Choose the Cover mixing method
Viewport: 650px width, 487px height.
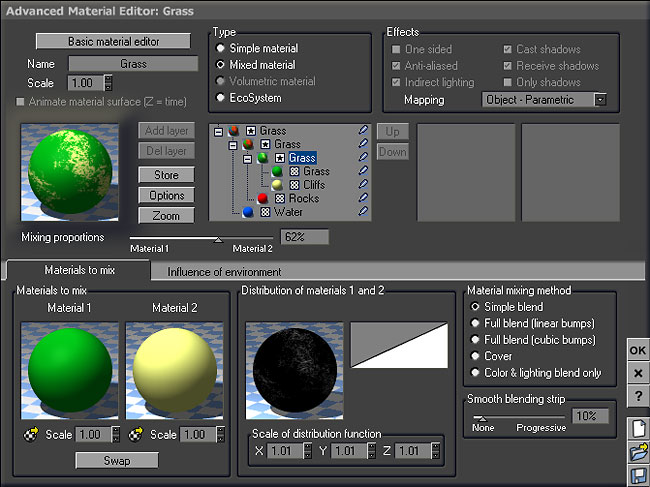[x=475, y=356]
